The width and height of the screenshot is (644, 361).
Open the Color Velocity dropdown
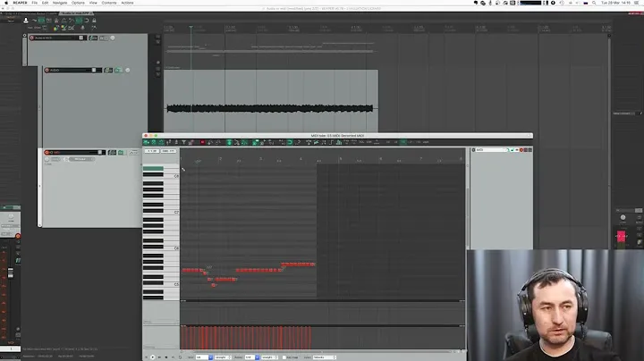point(324,357)
